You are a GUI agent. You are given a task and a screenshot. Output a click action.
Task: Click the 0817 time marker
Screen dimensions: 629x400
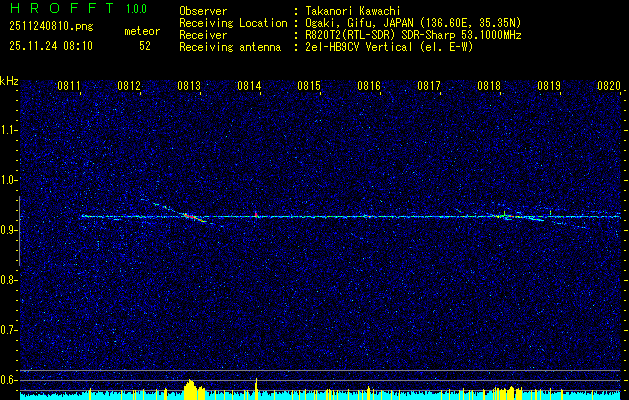pyautogui.click(x=429, y=85)
